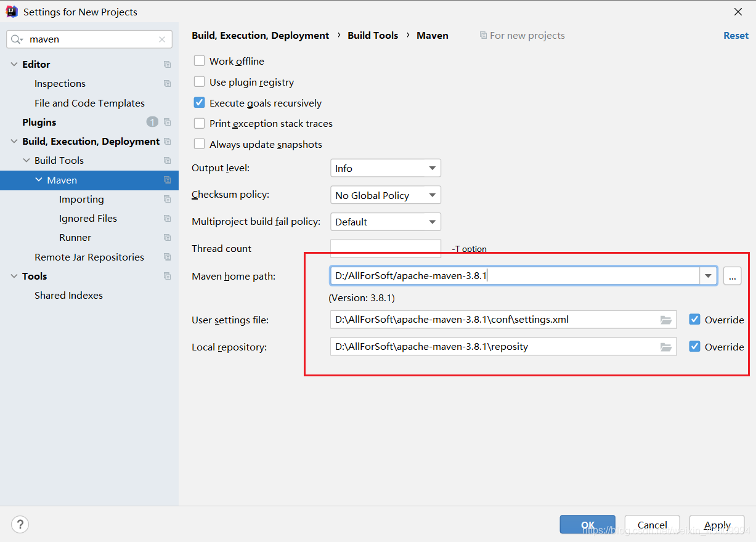Click the copy icon next to Build Tools
The height and width of the screenshot is (542, 756).
pos(167,160)
